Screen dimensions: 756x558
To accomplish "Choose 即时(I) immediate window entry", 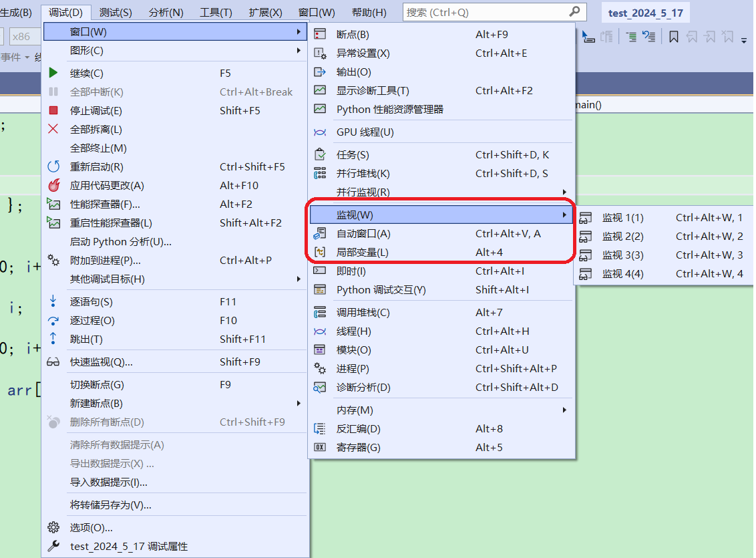I will (441, 271).
